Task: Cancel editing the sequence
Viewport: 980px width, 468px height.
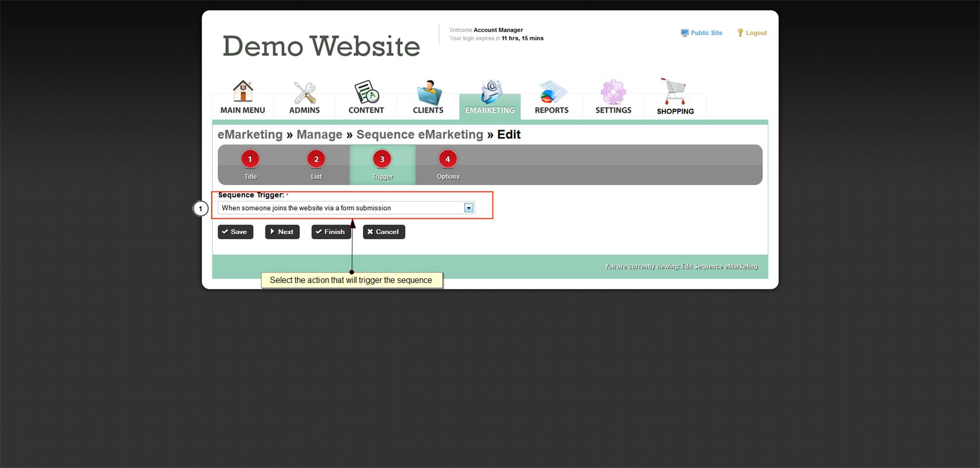Action: [384, 232]
